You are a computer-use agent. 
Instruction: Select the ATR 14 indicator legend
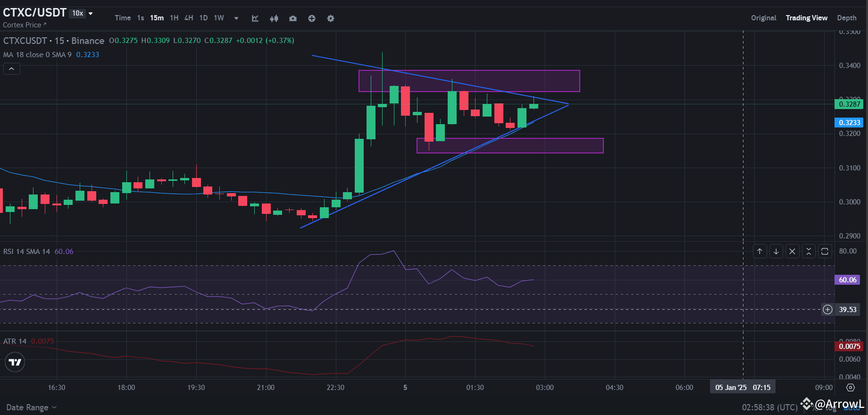tap(15, 341)
